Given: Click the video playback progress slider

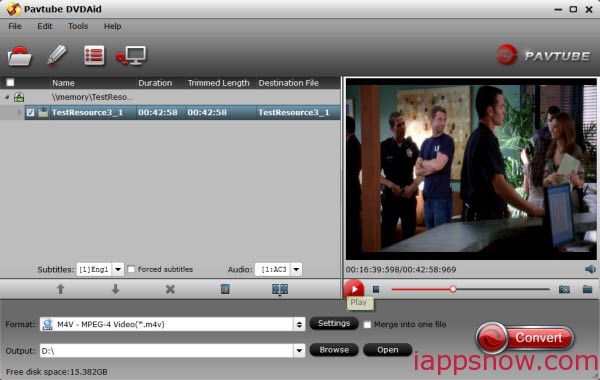Looking at the screenshot, I should pos(470,289).
